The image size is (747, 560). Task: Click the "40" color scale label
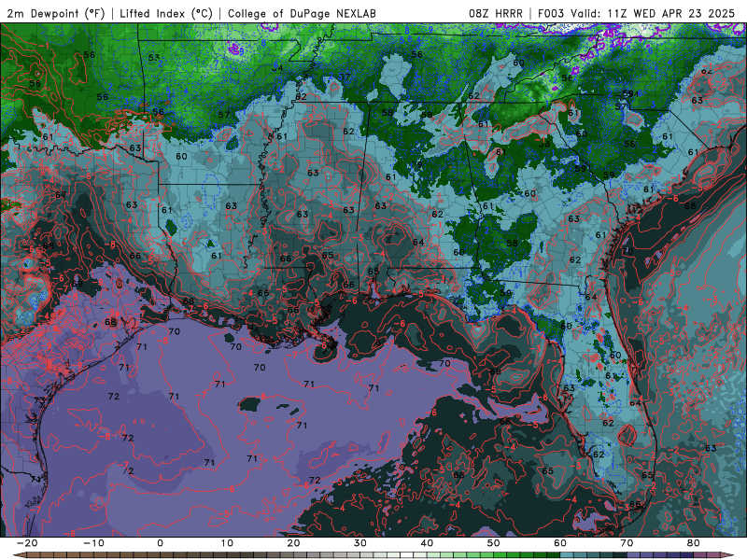click(x=427, y=543)
